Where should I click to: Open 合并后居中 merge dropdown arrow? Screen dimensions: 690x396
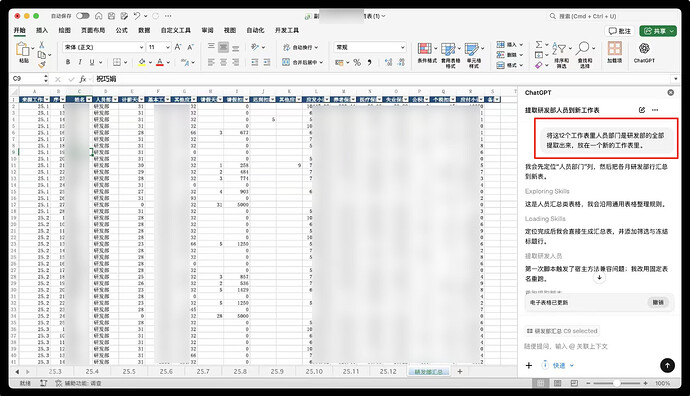pos(321,62)
